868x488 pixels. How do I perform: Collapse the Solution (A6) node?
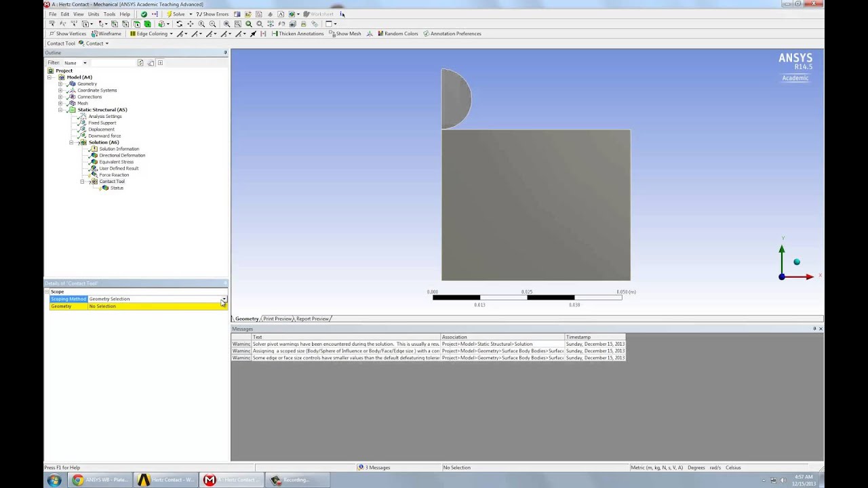pos(71,142)
